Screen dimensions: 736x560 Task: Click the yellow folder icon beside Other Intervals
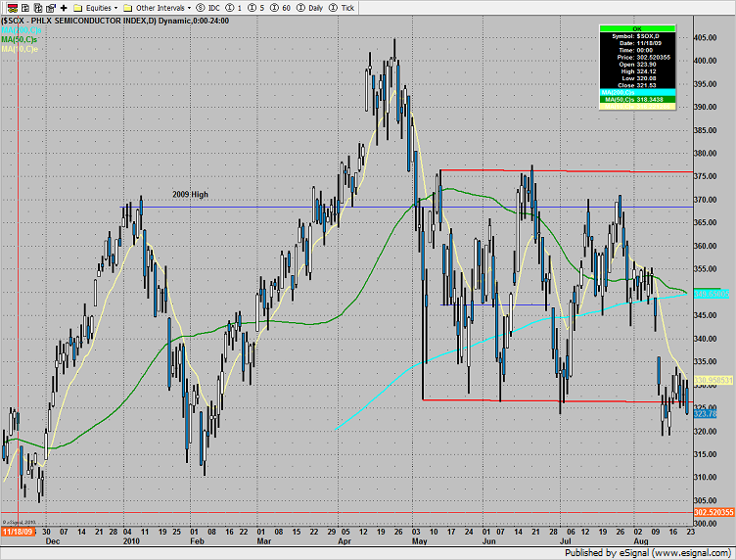127,8
